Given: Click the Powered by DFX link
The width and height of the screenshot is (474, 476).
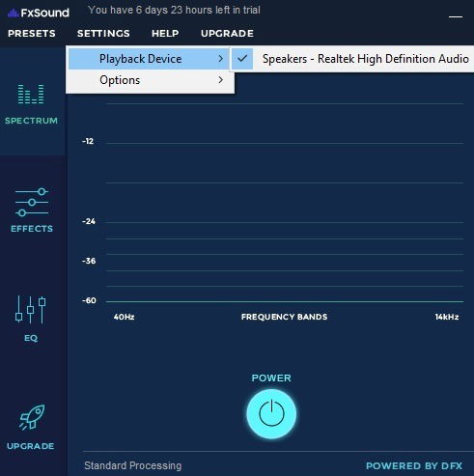Looking at the screenshot, I should coord(414,465).
